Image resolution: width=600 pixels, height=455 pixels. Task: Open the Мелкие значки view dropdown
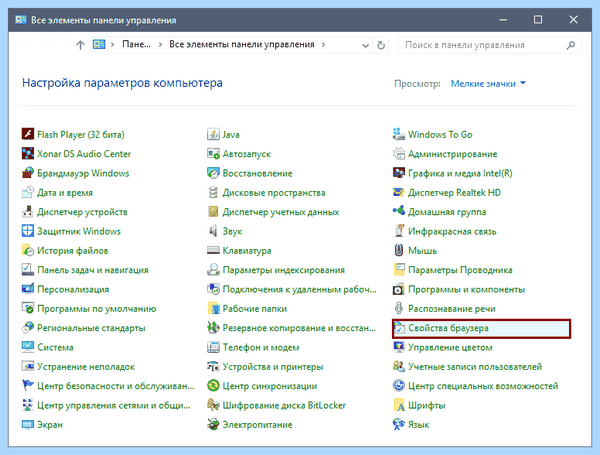coord(488,83)
